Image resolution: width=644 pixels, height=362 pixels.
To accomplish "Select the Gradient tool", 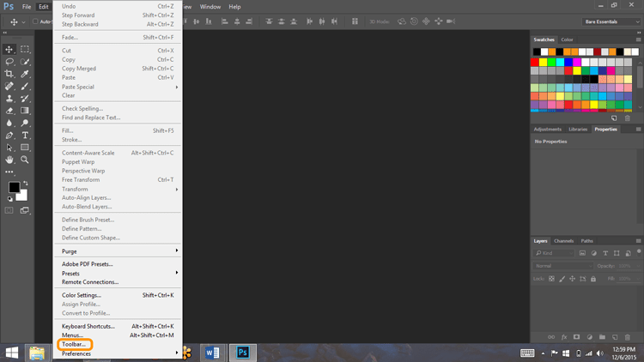I will pyautogui.click(x=25, y=111).
